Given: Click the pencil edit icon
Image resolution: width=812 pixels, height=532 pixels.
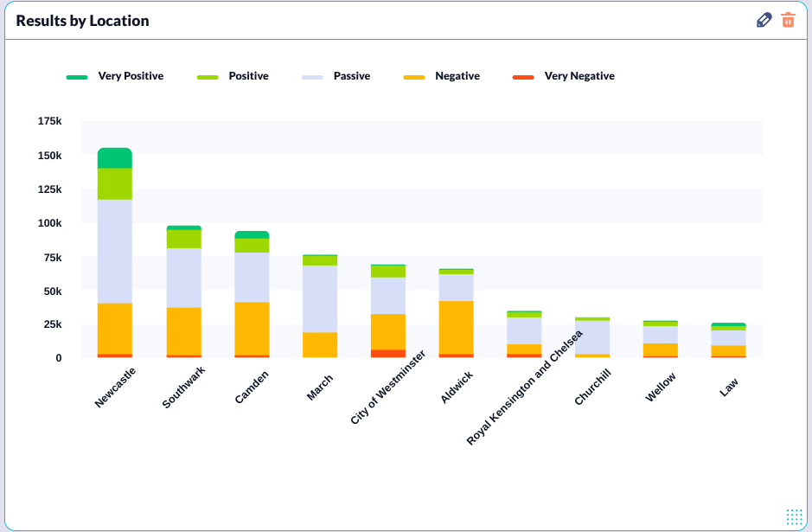Looking at the screenshot, I should pyautogui.click(x=764, y=20).
